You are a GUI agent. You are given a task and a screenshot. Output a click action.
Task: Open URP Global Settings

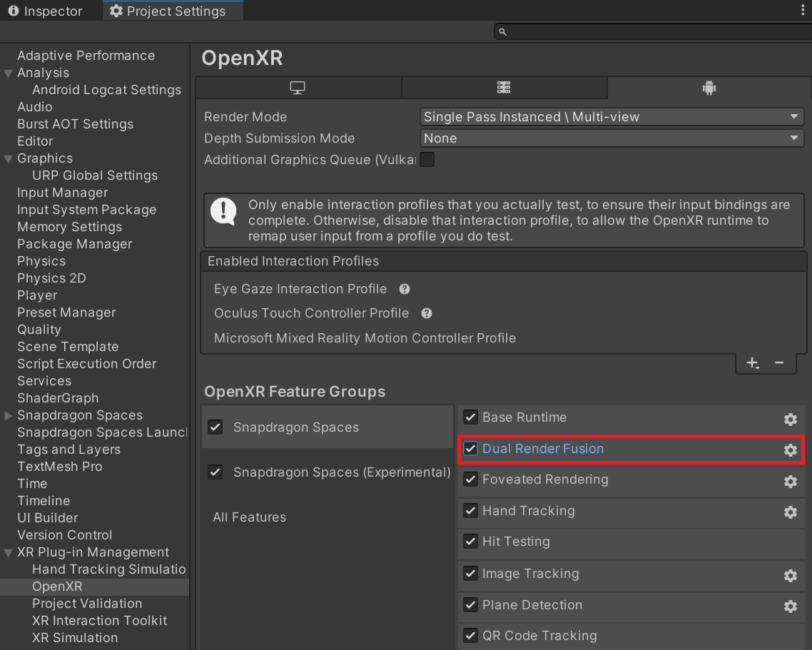pyautogui.click(x=95, y=175)
